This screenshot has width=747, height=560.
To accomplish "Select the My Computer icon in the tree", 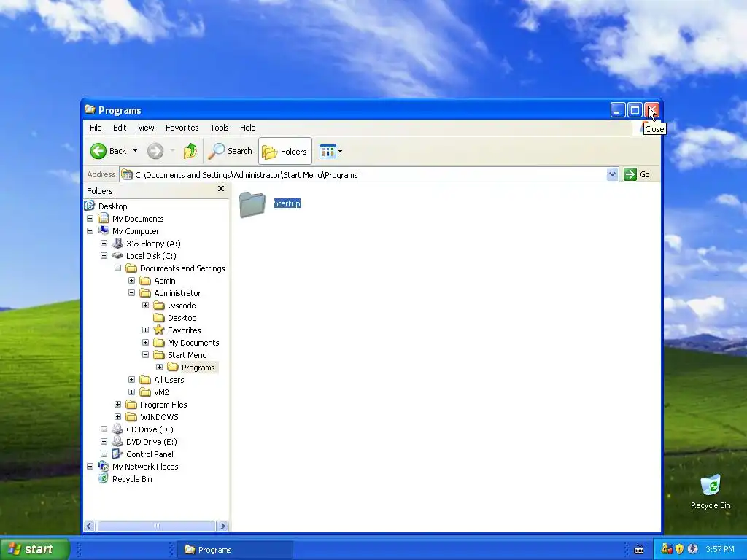I will tap(104, 231).
